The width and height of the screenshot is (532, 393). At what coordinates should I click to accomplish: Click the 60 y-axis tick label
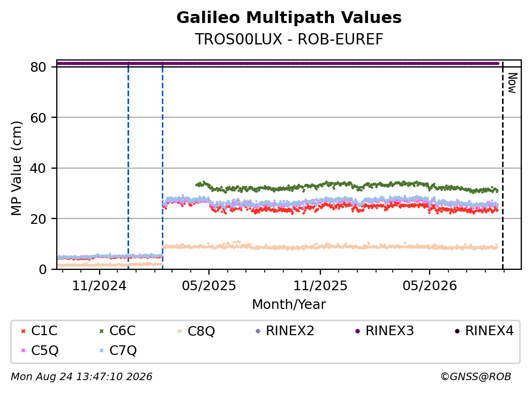coord(38,118)
